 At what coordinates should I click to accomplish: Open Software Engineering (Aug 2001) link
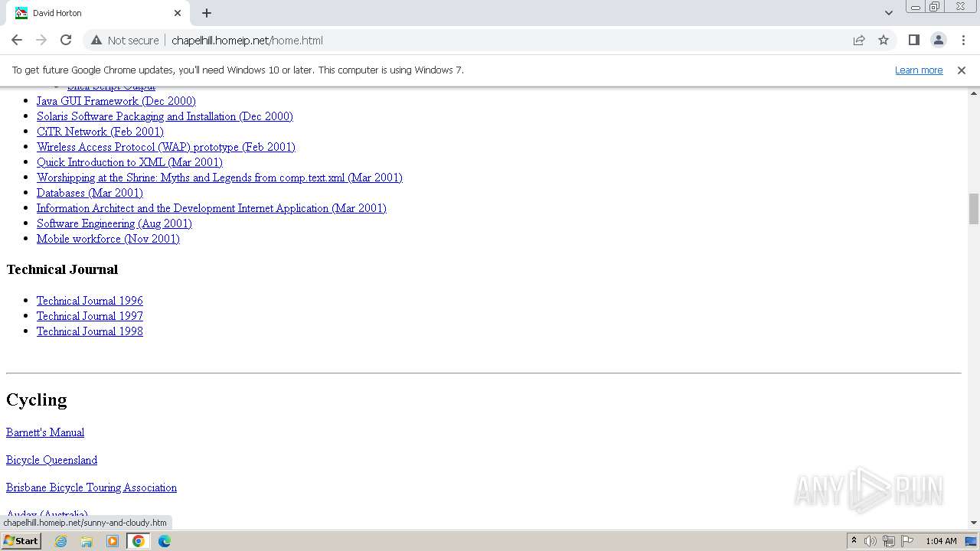tap(114, 223)
